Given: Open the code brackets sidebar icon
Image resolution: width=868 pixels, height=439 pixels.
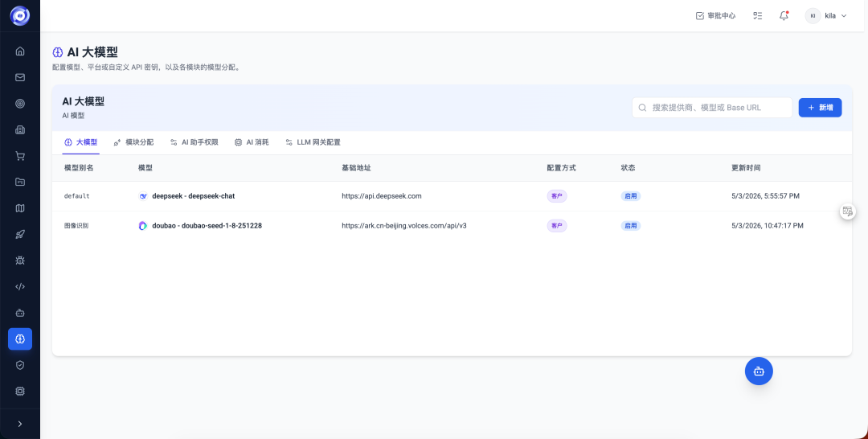Looking at the screenshot, I should 20,287.
